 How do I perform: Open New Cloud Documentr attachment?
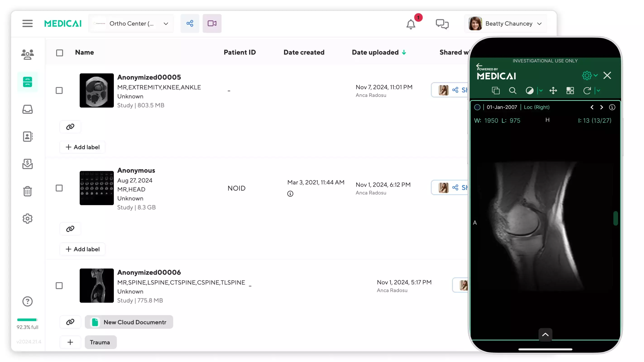[x=129, y=322]
